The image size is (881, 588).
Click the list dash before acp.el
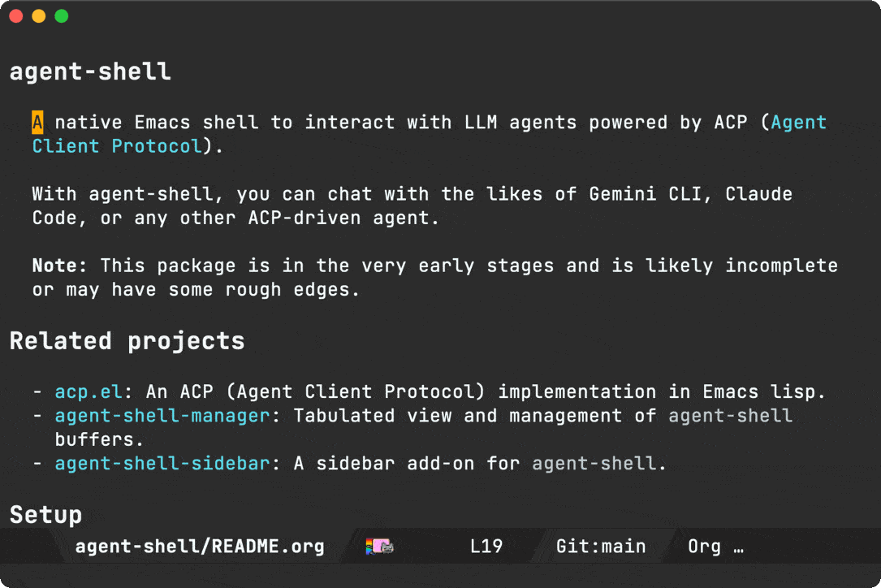click(x=38, y=391)
